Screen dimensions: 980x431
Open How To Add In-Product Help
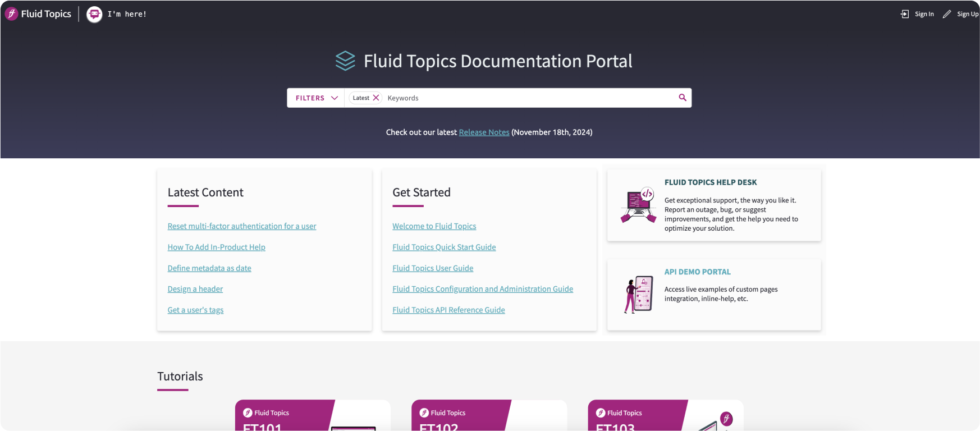[216, 247]
